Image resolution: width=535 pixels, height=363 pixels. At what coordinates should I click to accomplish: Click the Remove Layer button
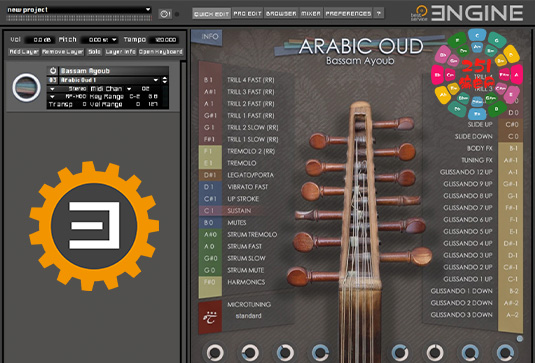pyautogui.click(x=63, y=52)
